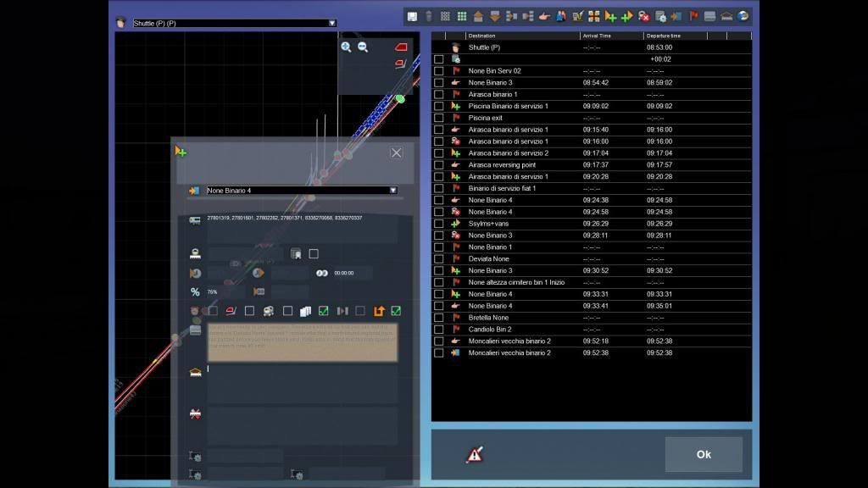
Task: Close the add instruction panel
Action: (x=397, y=152)
